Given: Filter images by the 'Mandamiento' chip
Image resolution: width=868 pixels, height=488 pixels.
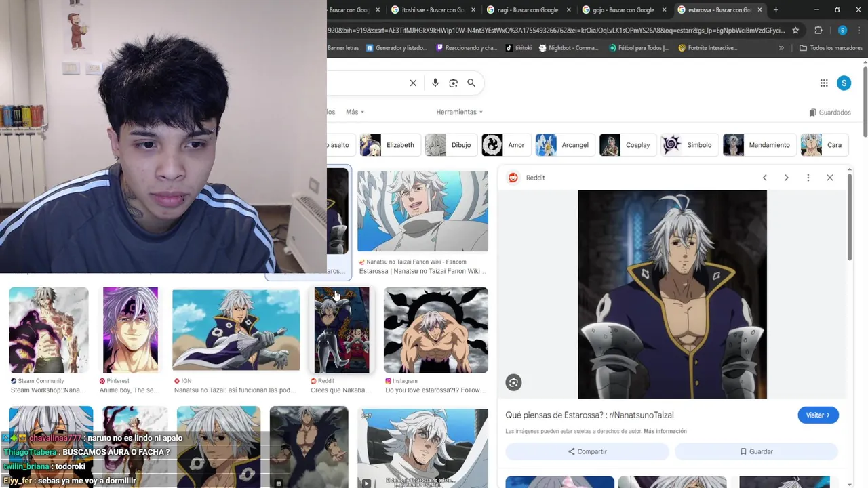Looking at the screenshot, I should click(759, 145).
